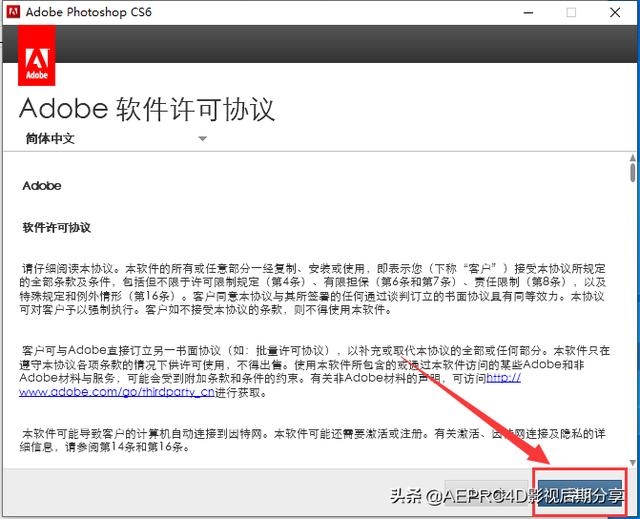
Task: Click the scrollbar down arrow of license text
Action: (x=633, y=463)
